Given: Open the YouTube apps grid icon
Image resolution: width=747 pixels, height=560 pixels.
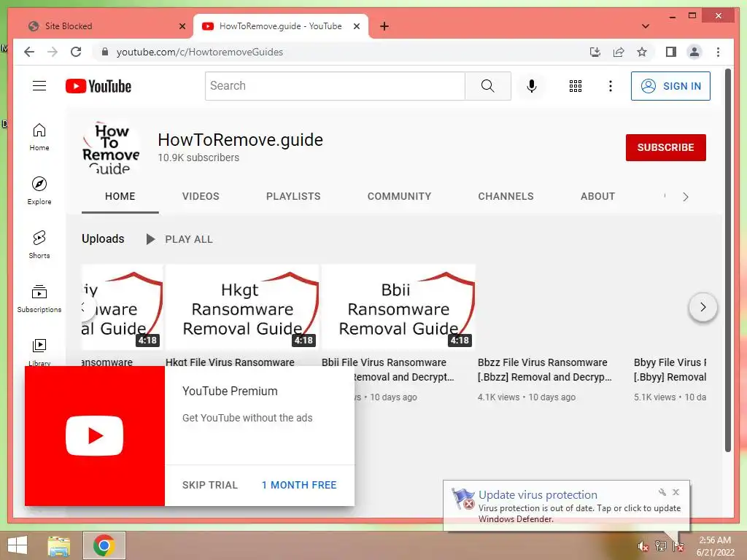Looking at the screenshot, I should pyautogui.click(x=576, y=86).
